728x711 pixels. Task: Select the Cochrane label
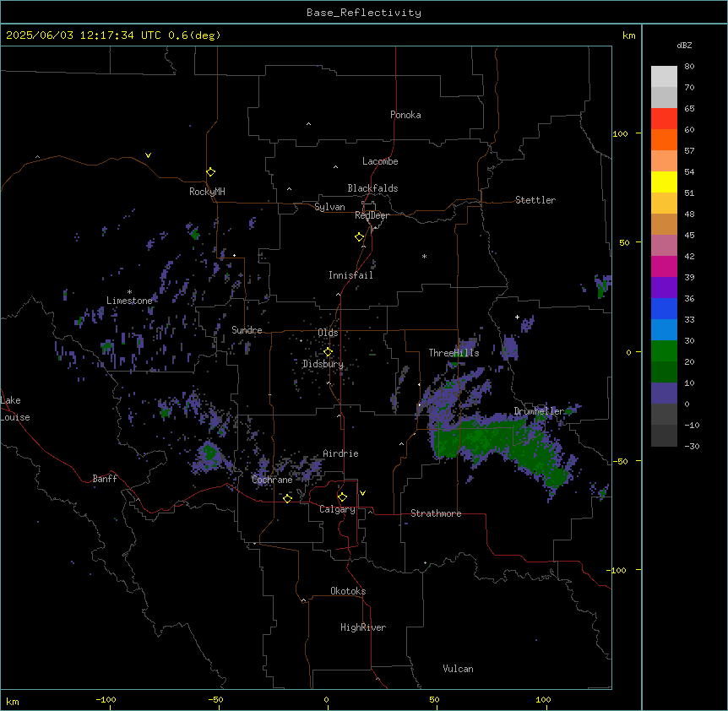(x=272, y=480)
